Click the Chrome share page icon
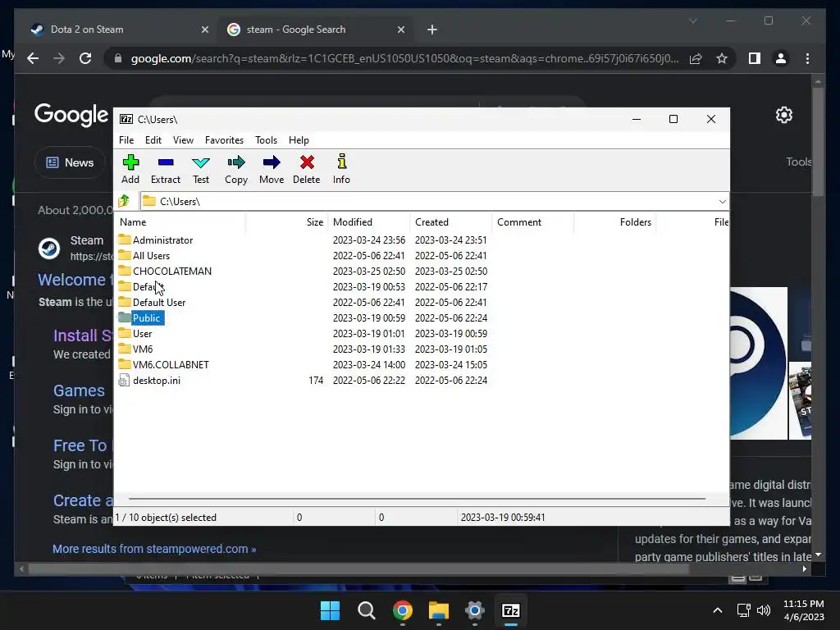Viewport: 840px width, 630px height. coord(696,58)
